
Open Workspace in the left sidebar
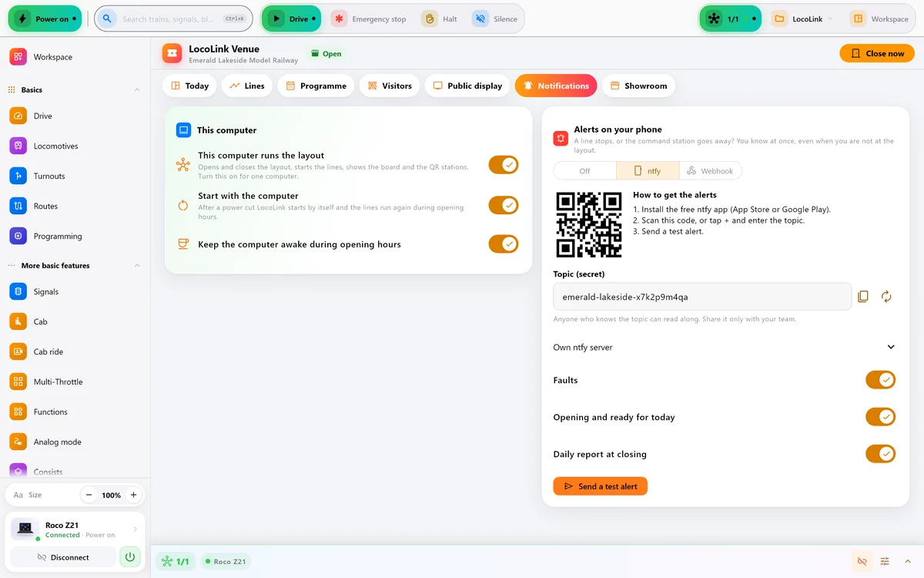[75, 57]
